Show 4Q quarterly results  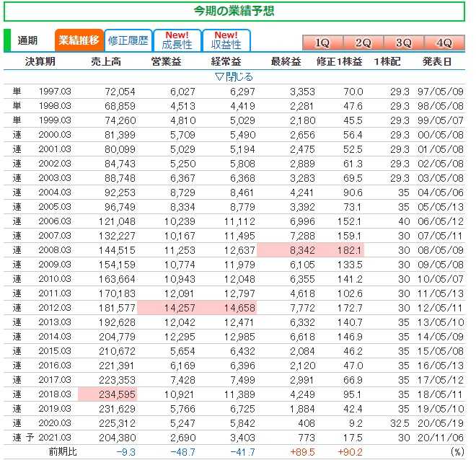(444, 43)
